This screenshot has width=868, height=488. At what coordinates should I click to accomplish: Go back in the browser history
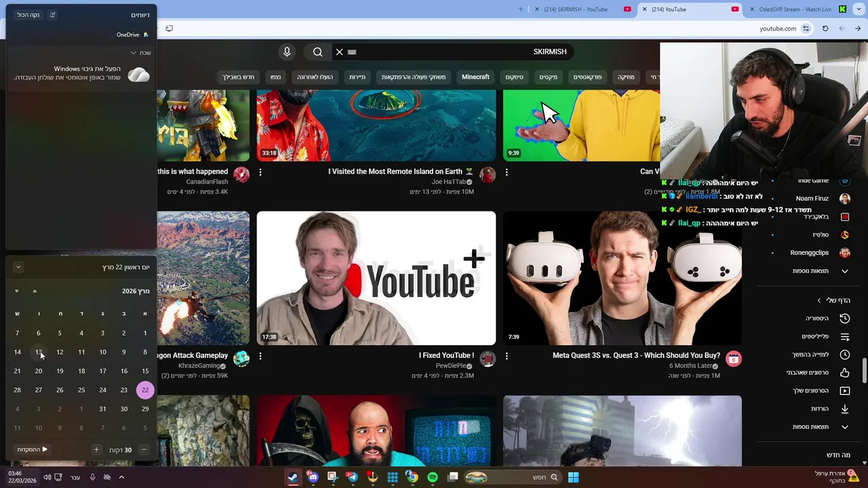(858, 28)
